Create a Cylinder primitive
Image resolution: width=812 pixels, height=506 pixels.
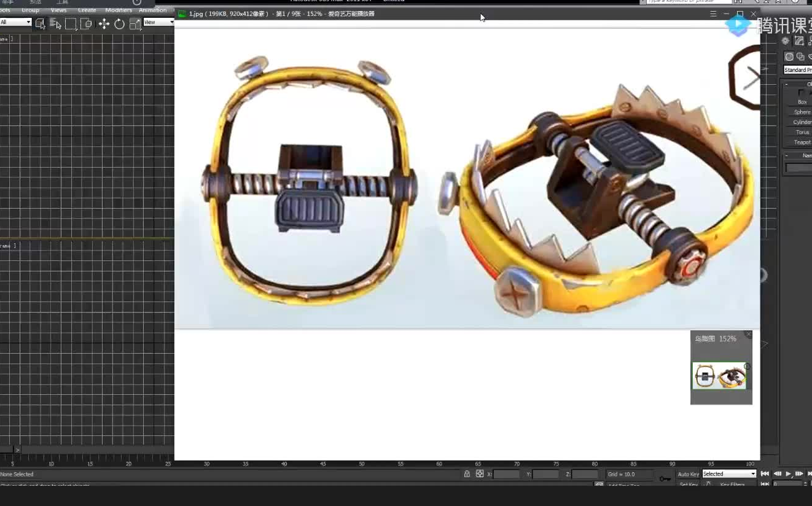[x=802, y=122]
